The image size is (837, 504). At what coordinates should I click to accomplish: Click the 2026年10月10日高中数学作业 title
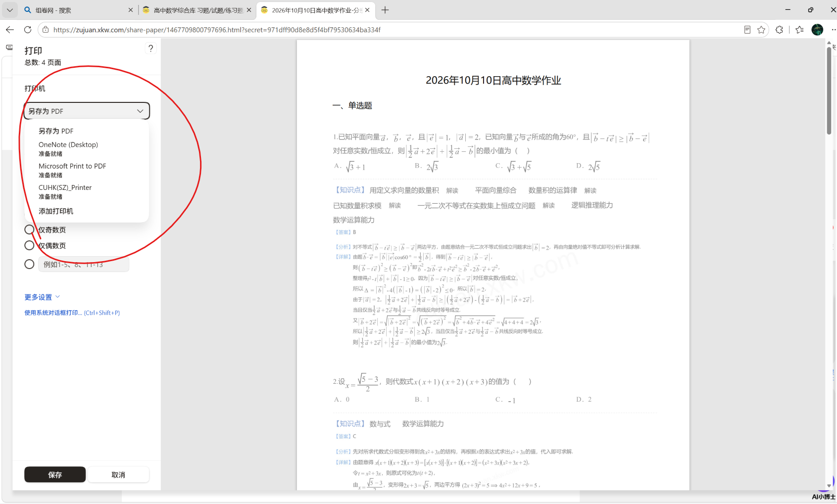point(493,80)
